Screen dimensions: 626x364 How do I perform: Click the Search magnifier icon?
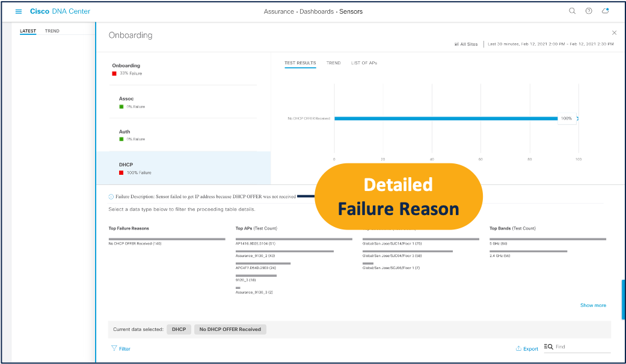(572, 11)
